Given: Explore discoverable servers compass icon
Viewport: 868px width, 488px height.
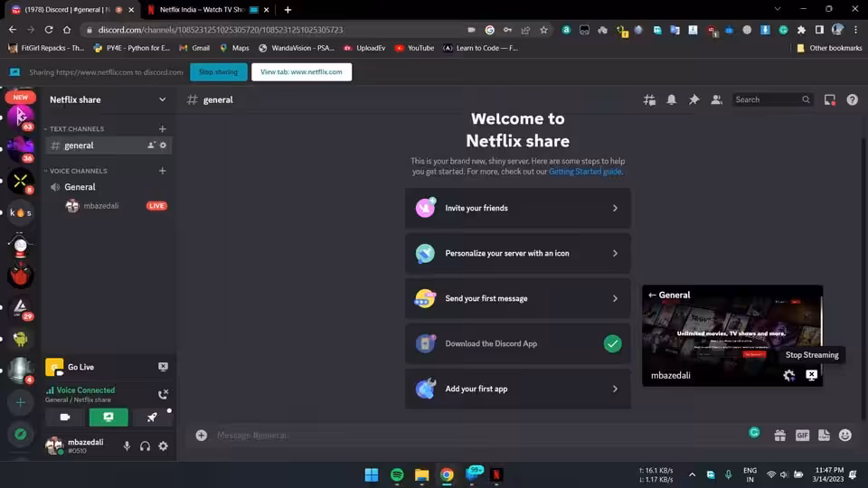Looking at the screenshot, I should [x=21, y=435].
